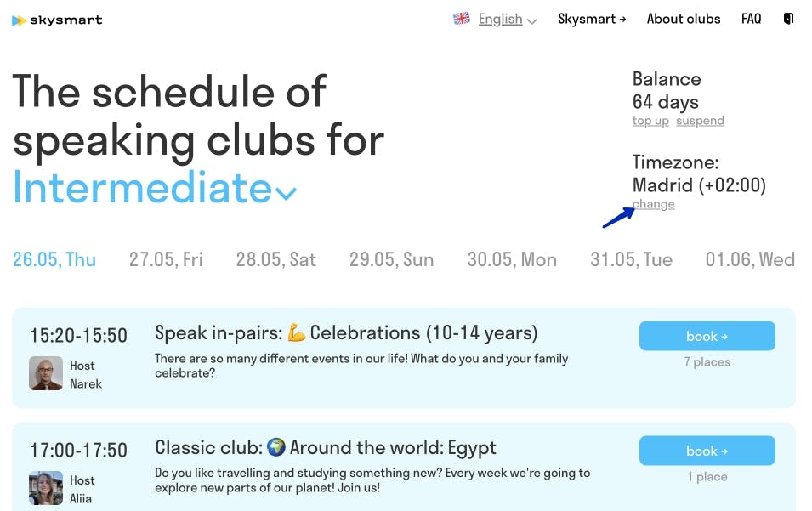
Task: Click the top up balance link
Action: pos(650,121)
